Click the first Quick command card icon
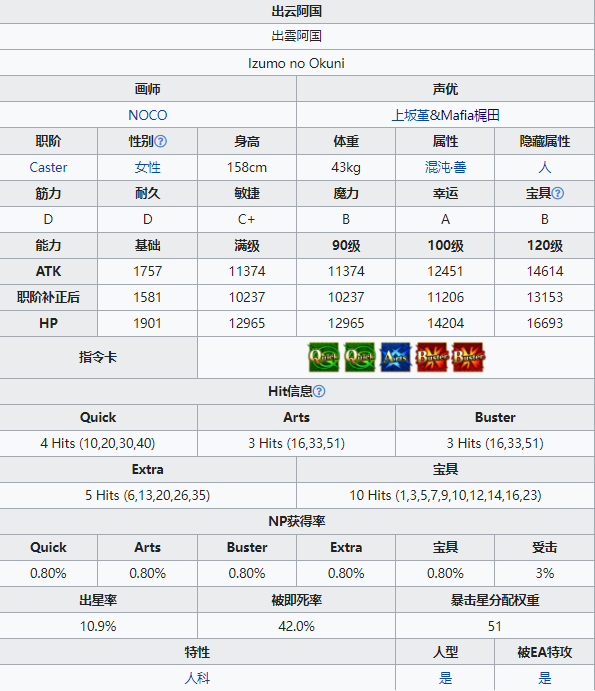The image size is (595, 691). click(324, 357)
